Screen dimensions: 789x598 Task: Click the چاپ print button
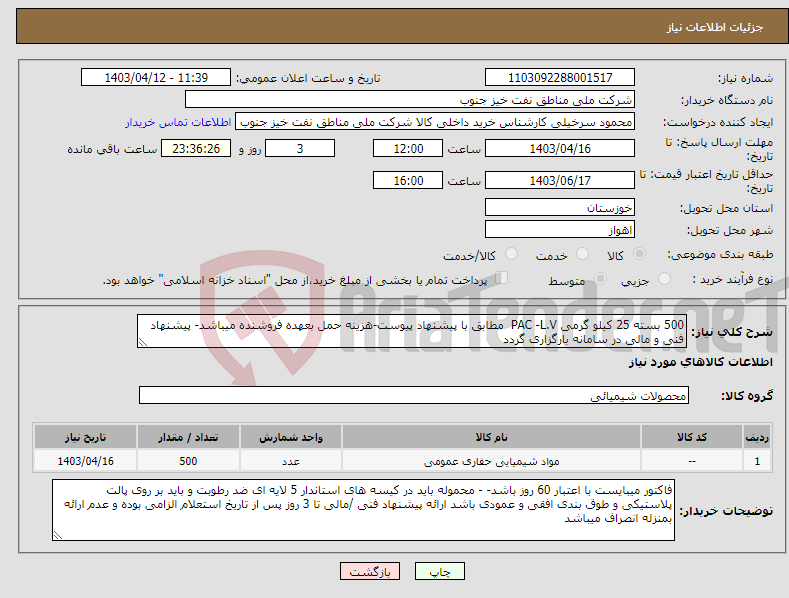pos(440,571)
